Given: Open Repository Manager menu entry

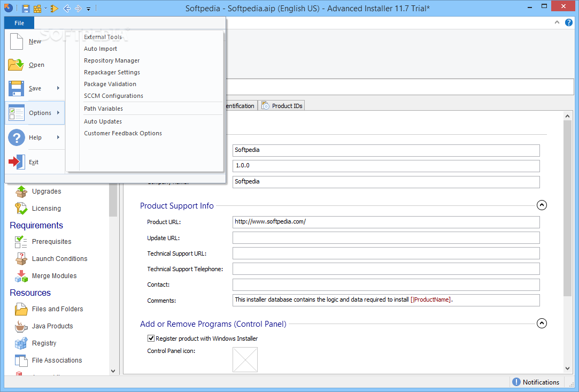Looking at the screenshot, I should coord(112,60).
